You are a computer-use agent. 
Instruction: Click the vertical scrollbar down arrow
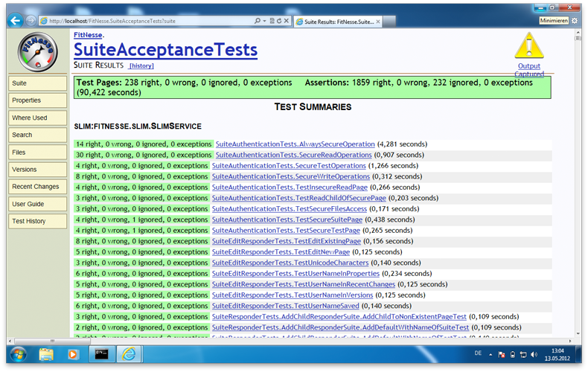pyautogui.click(x=578, y=333)
